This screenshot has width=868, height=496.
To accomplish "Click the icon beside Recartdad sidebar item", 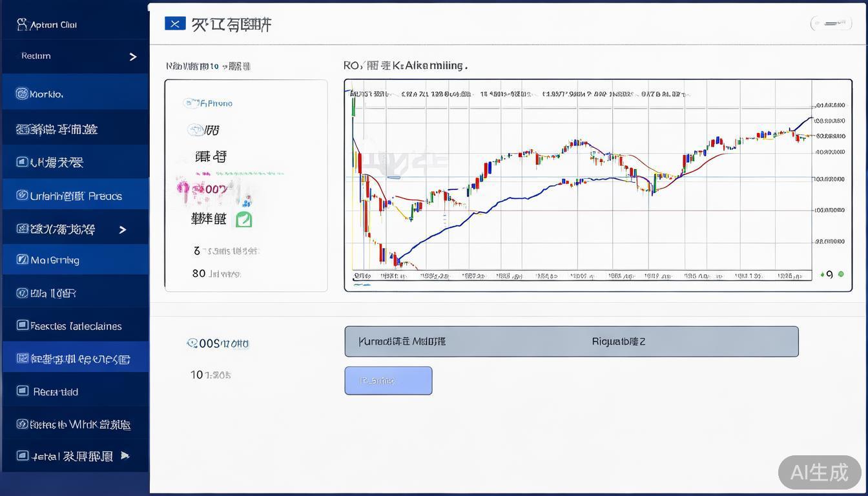I will coord(22,391).
